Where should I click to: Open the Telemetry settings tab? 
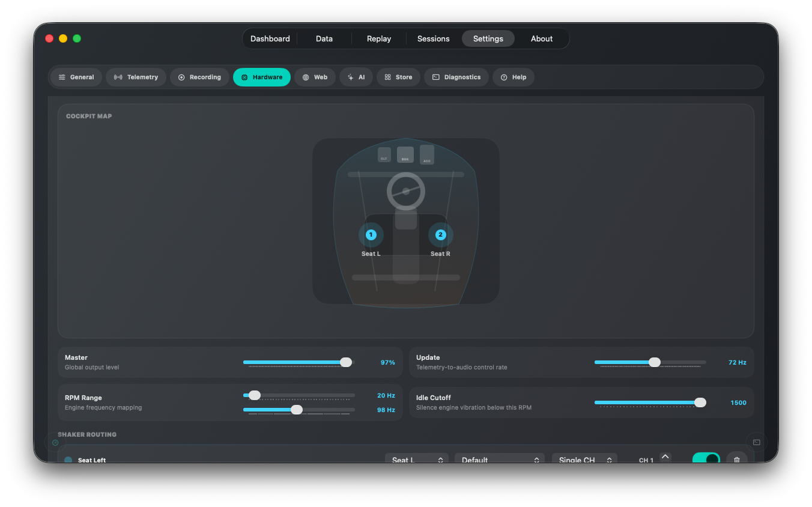point(136,77)
